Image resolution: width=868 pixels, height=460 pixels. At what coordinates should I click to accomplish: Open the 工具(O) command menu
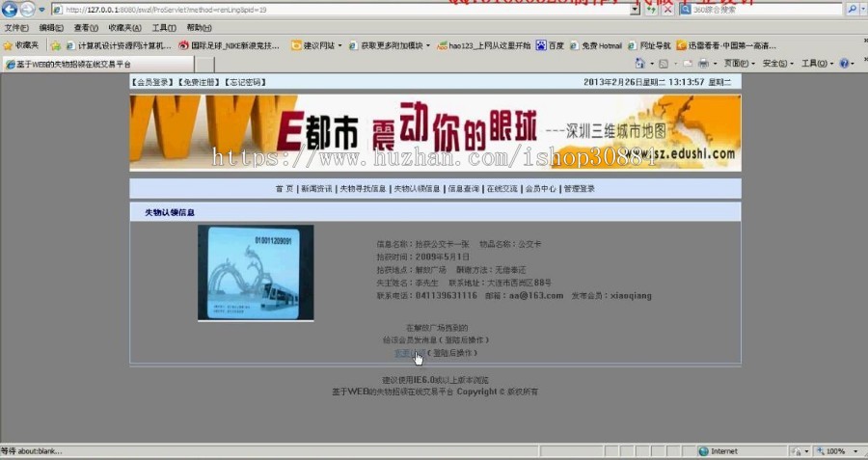click(x=817, y=64)
